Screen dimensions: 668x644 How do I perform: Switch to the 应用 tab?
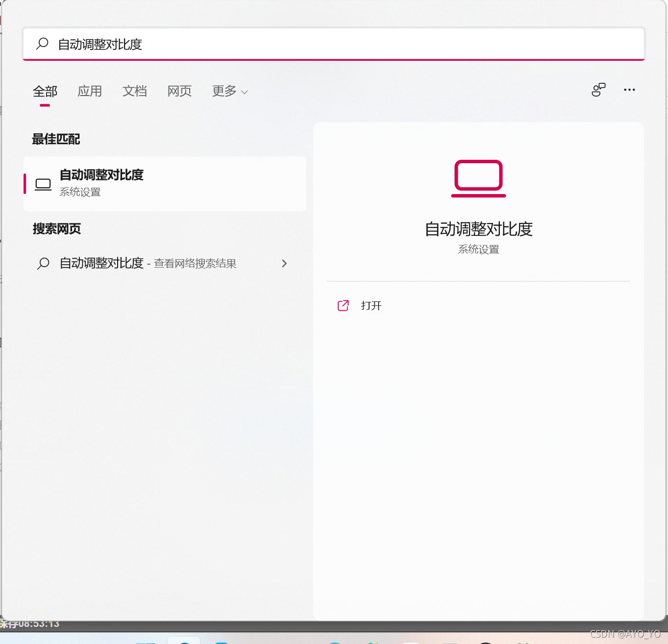point(90,91)
